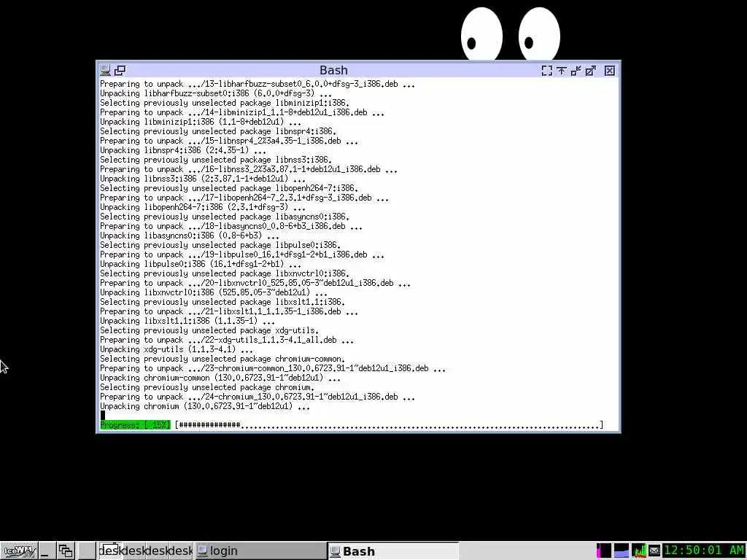Select the Bash taskbar entry
The image size is (747, 560).
(x=393, y=551)
